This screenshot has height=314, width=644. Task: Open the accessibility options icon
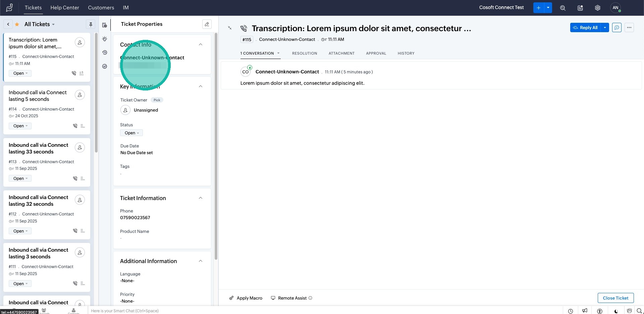click(x=600, y=311)
